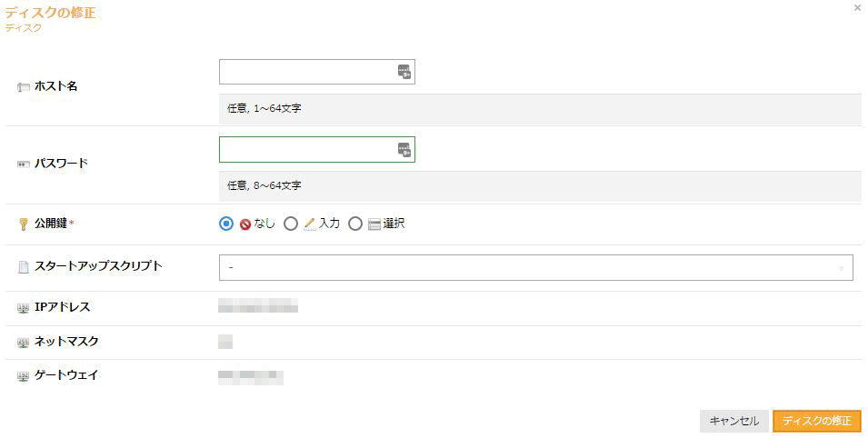The image size is (868, 438).
Task: Click the IP address network icon
Action: point(24,308)
